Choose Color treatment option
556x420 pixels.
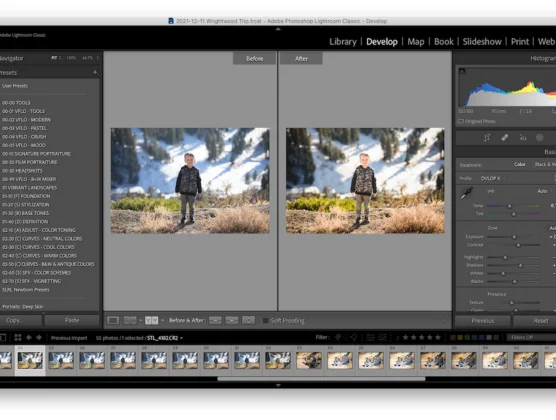pyautogui.click(x=519, y=164)
